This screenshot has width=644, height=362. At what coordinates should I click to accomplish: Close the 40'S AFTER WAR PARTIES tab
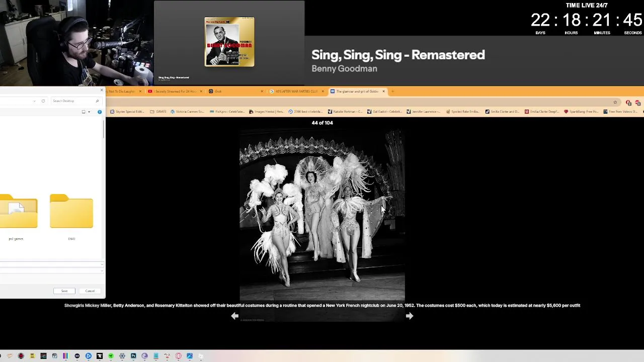click(x=323, y=92)
